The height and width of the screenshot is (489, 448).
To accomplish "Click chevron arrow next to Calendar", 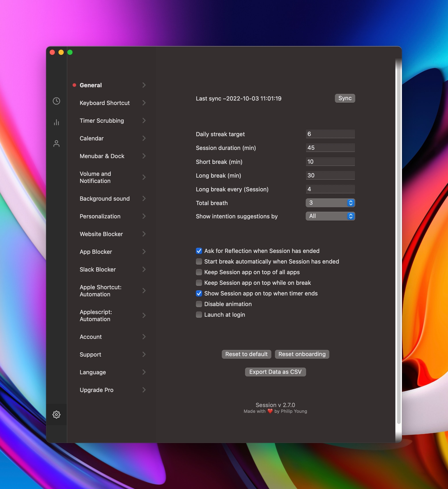I will (x=144, y=138).
